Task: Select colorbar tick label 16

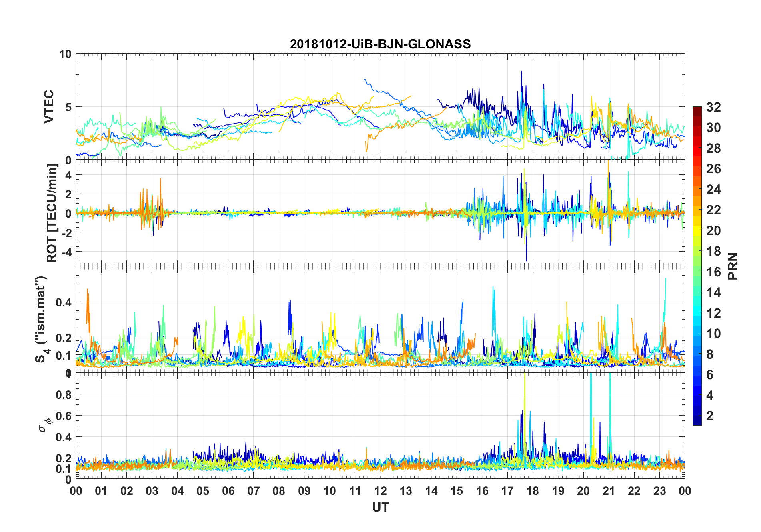Action: point(713,272)
